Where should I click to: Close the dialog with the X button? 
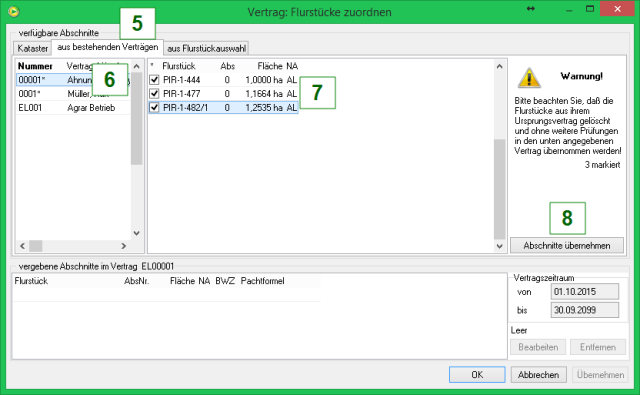click(617, 9)
